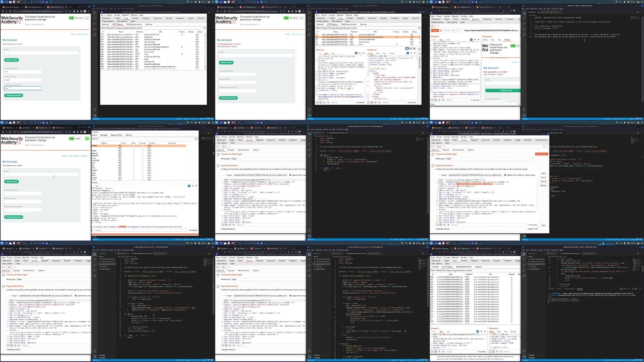Click filter help icon in top-left frame's Burp
644x362 pixels.
205,28
